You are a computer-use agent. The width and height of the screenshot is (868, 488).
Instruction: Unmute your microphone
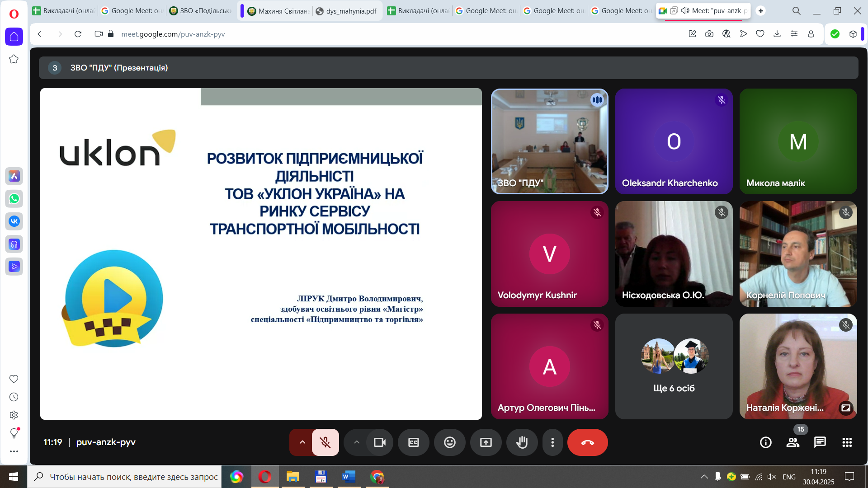[x=325, y=442]
